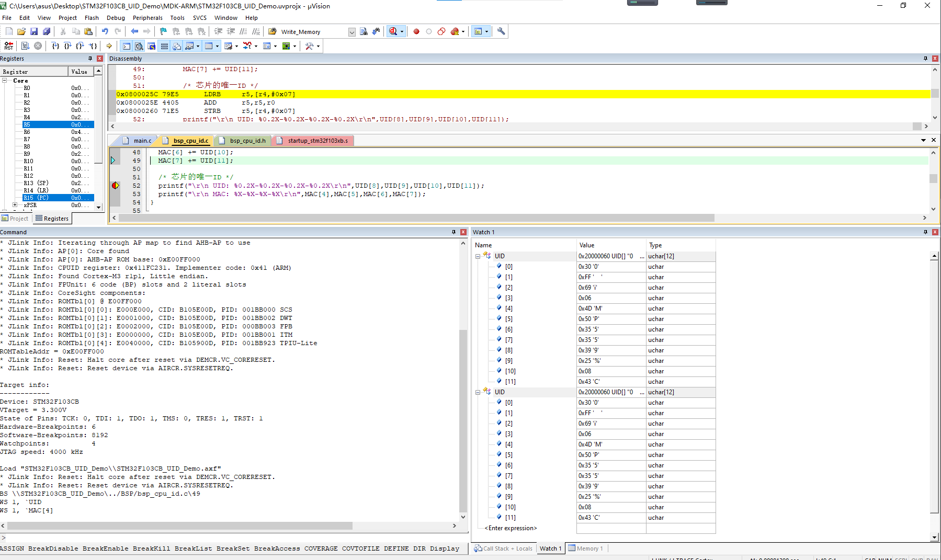Select the Step Over debug icon
The height and width of the screenshot is (560, 941).
67,46
